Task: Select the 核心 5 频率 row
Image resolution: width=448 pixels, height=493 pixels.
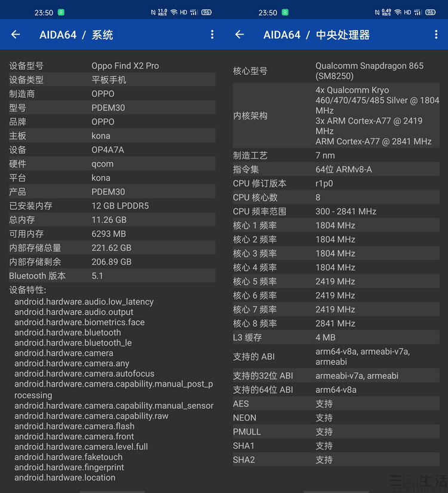Action: click(x=336, y=281)
